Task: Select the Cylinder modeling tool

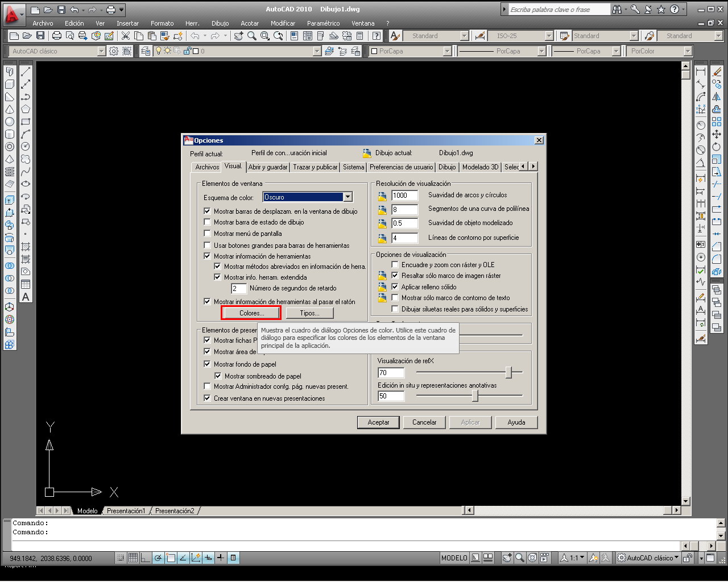Action: tap(10, 134)
